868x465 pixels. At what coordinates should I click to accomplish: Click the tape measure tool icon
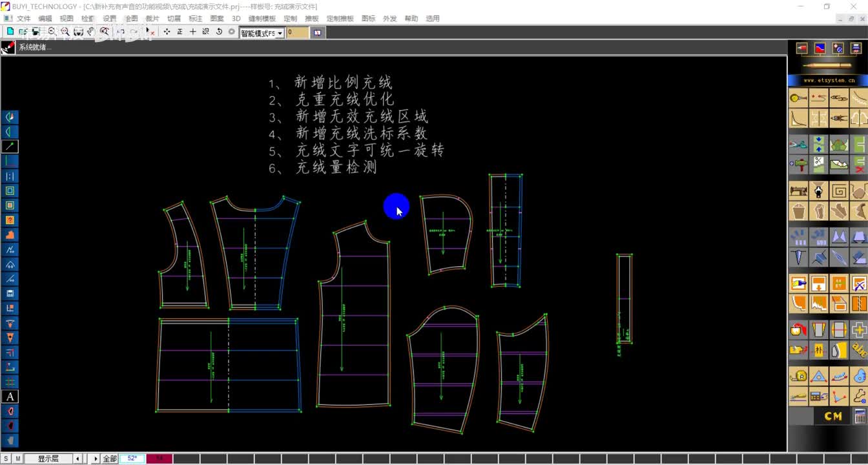[799, 376]
